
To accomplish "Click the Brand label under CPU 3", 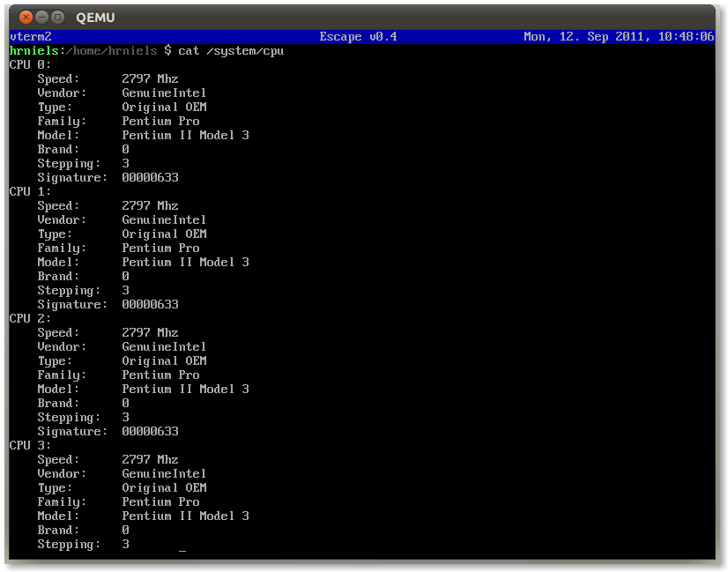I will (58, 531).
